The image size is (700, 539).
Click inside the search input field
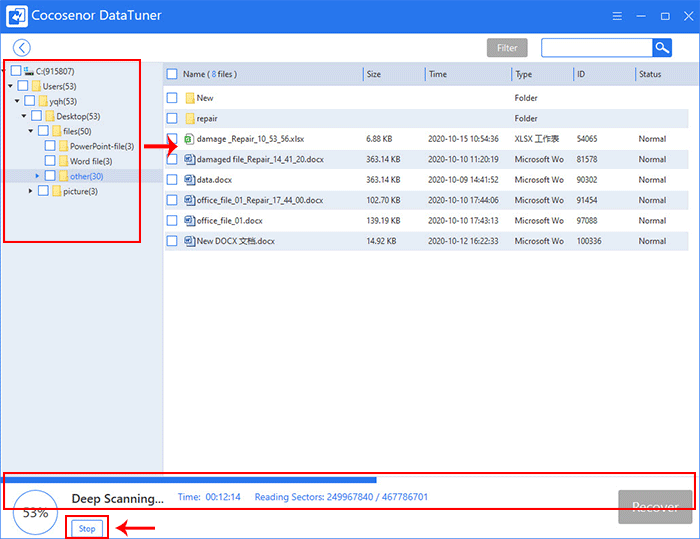[596, 48]
